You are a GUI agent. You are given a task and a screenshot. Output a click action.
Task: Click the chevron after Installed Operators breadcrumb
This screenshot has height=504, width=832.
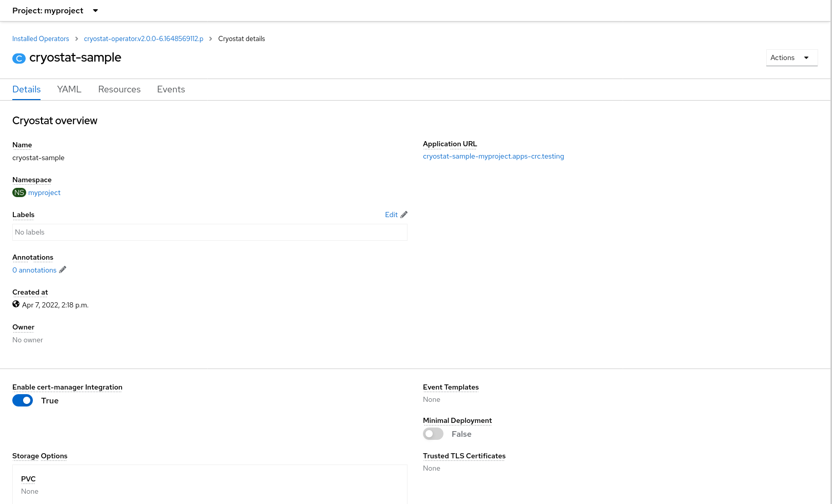[76, 38]
